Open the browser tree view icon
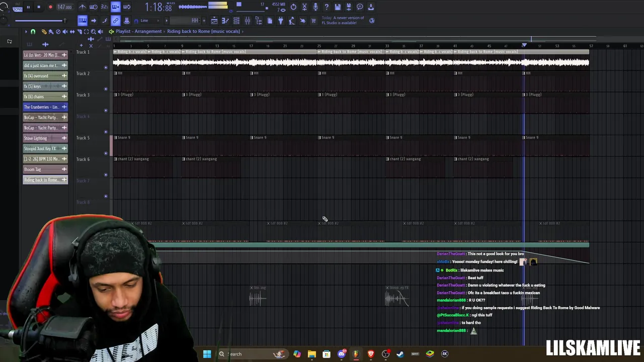644x362 pixels. click(x=259, y=21)
